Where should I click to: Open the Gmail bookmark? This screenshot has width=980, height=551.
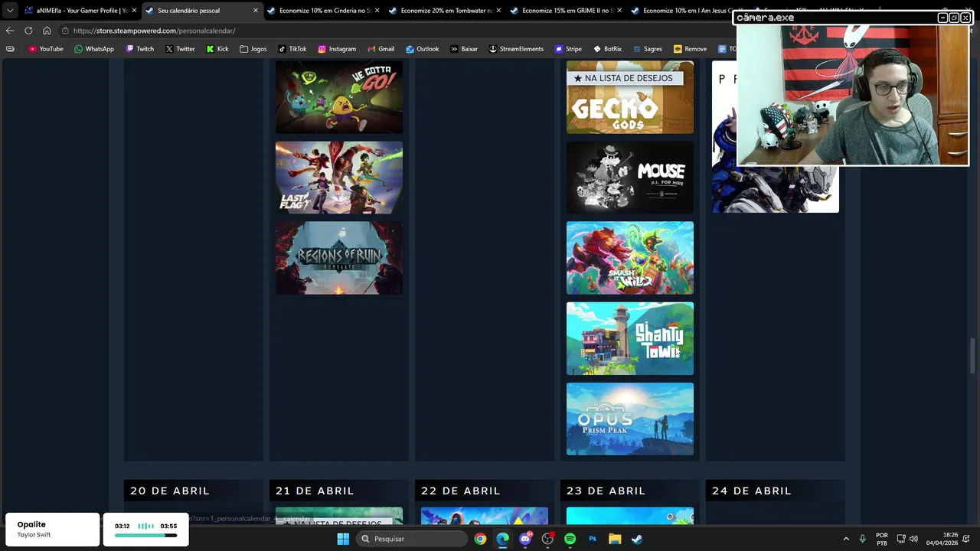pos(381,49)
